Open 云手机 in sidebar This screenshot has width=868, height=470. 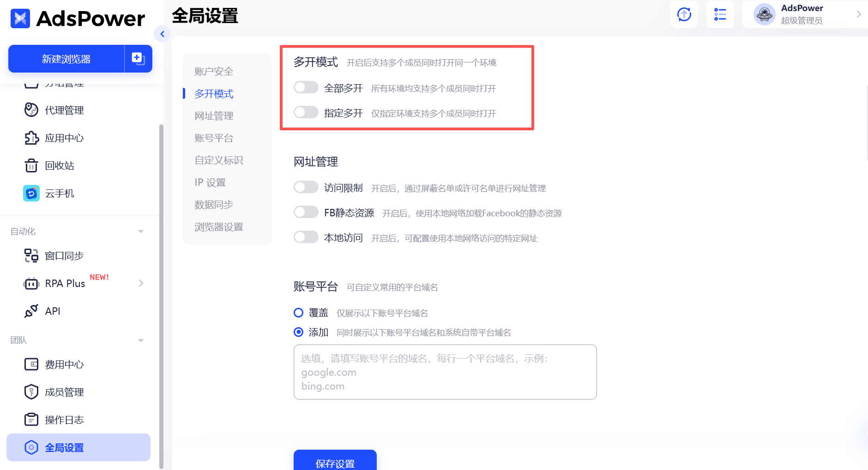(x=60, y=194)
